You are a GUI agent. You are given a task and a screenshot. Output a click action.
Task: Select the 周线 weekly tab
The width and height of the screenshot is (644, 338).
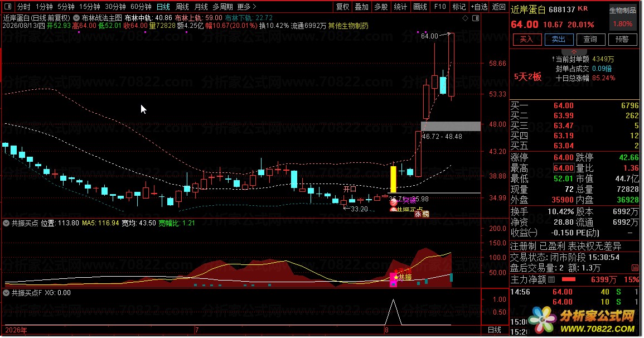pos(182,7)
